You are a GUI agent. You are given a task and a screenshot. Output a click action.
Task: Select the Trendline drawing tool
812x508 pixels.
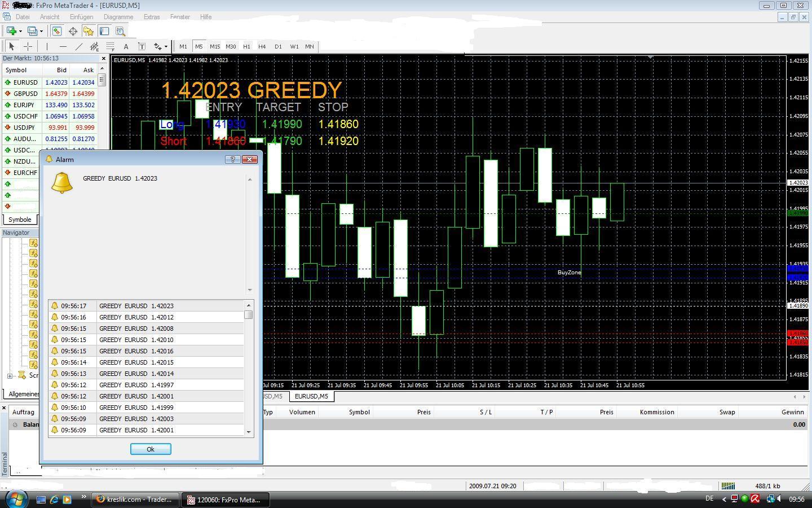[79, 46]
